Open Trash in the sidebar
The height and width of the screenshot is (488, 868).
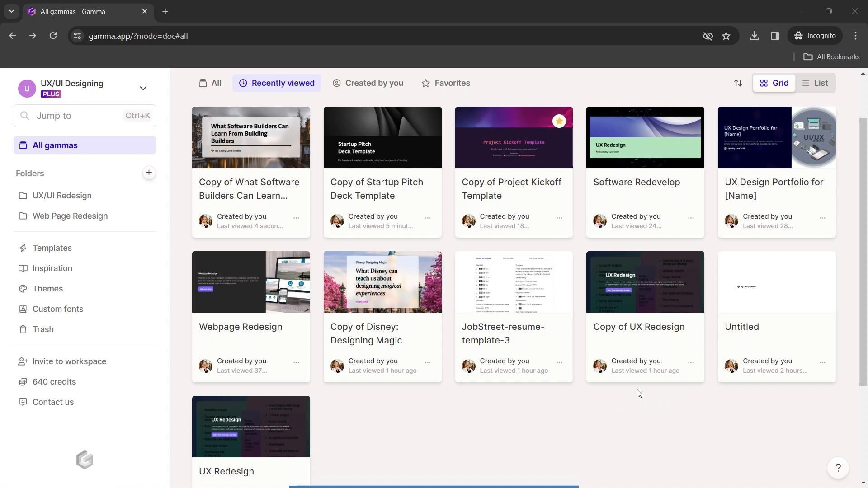[43, 329]
